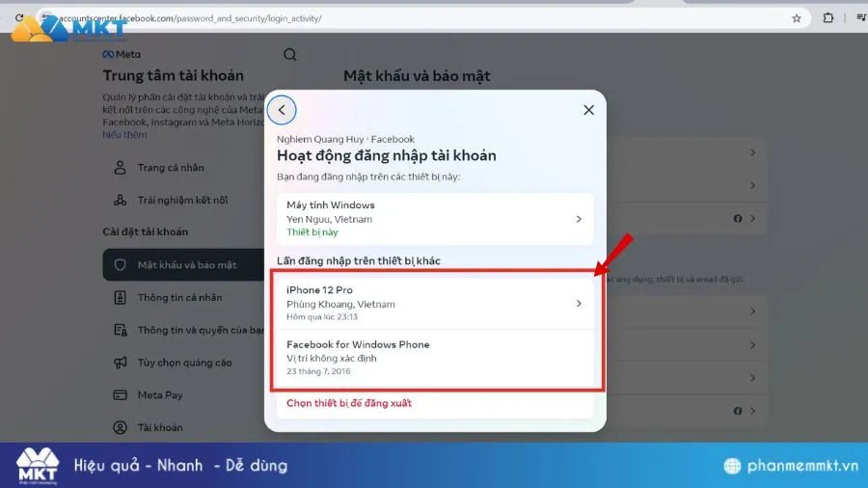Click the Tìm hiểu thêm link
Screen dimensions: 868x488
(124, 134)
